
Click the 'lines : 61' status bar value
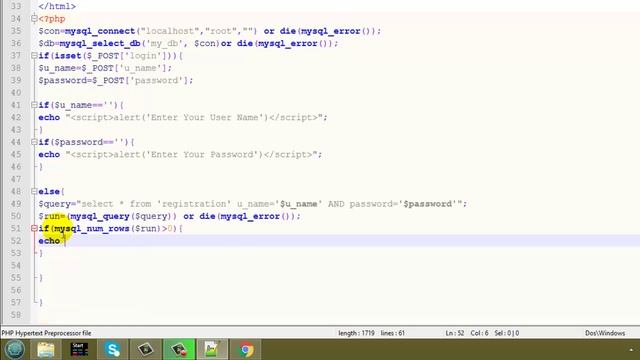coord(393,333)
